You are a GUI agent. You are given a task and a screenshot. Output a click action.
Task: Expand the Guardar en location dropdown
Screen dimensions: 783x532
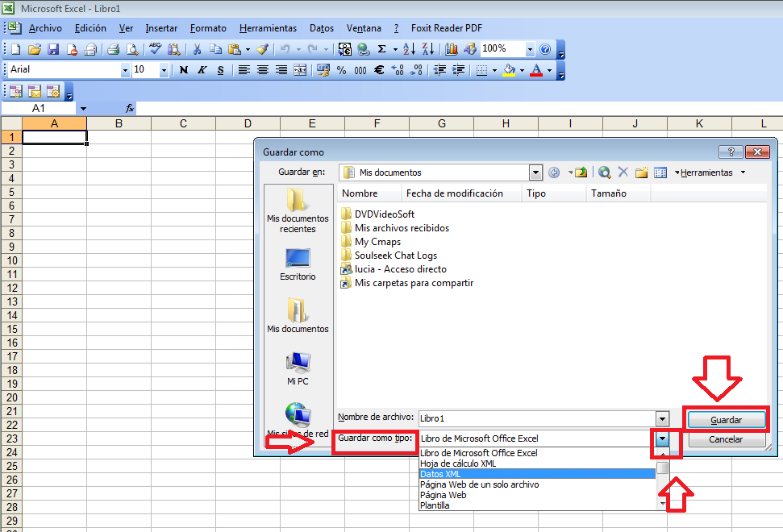535,172
